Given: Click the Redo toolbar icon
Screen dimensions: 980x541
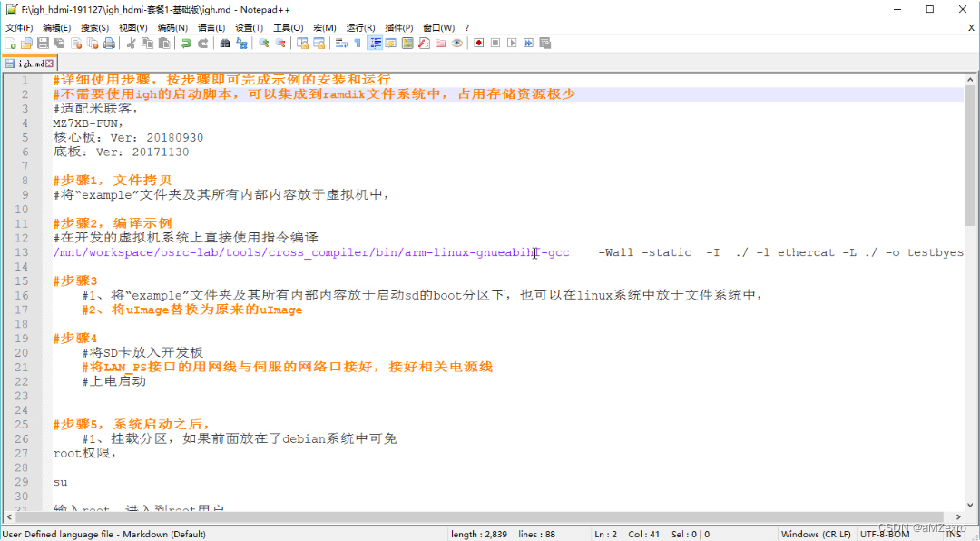Looking at the screenshot, I should point(202,44).
